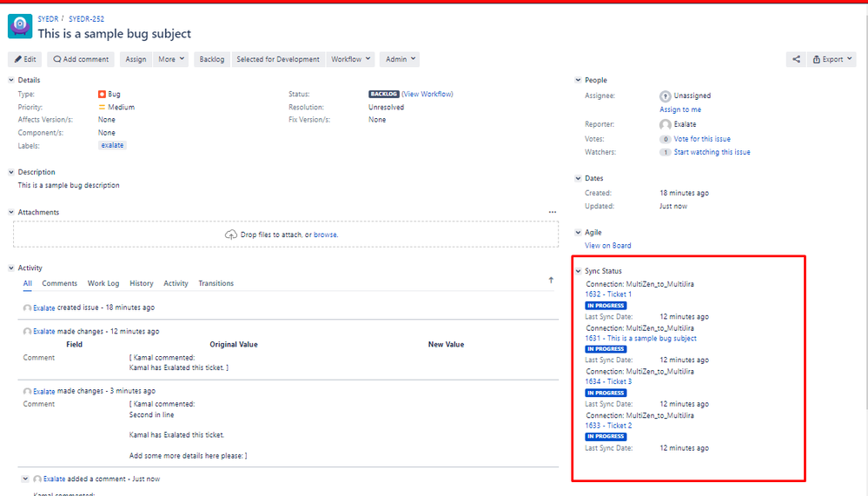The height and width of the screenshot is (496, 868).
Task: Switch to the Comments tab
Action: click(x=60, y=283)
